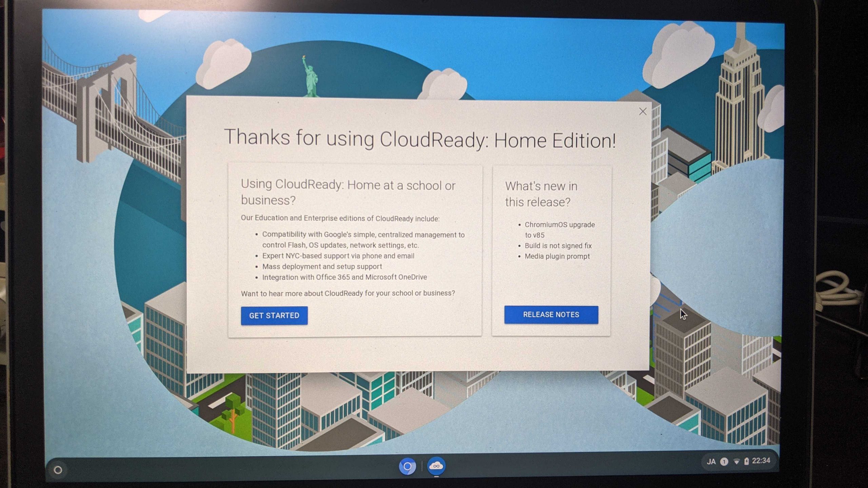Click 'Mass deployment and setup support' bullet
The width and height of the screenshot is (868, 488).
coord(322,266)
